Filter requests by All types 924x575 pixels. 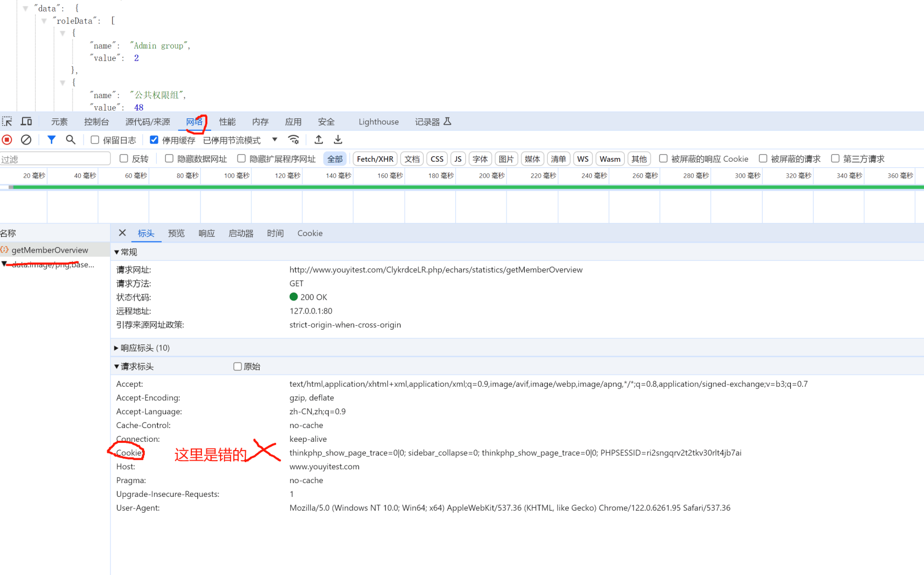tap(335, 159)
